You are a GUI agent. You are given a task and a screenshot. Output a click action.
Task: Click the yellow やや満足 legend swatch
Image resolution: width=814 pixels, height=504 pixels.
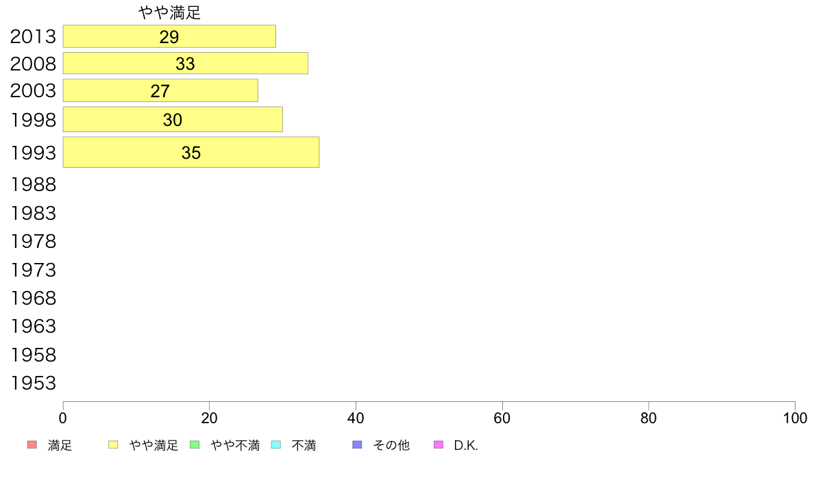(x=113, y=445)
